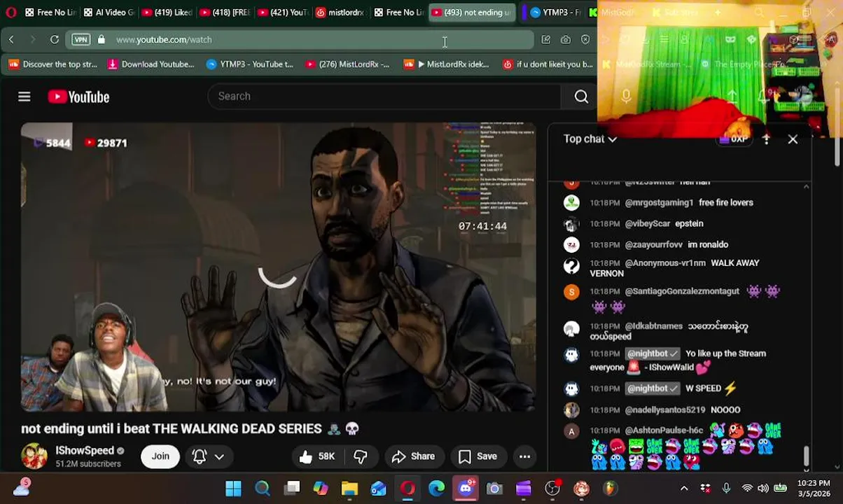843x504 pixels.
Task: Join the IShowSpeed channel membership
Action: point(160,456)
